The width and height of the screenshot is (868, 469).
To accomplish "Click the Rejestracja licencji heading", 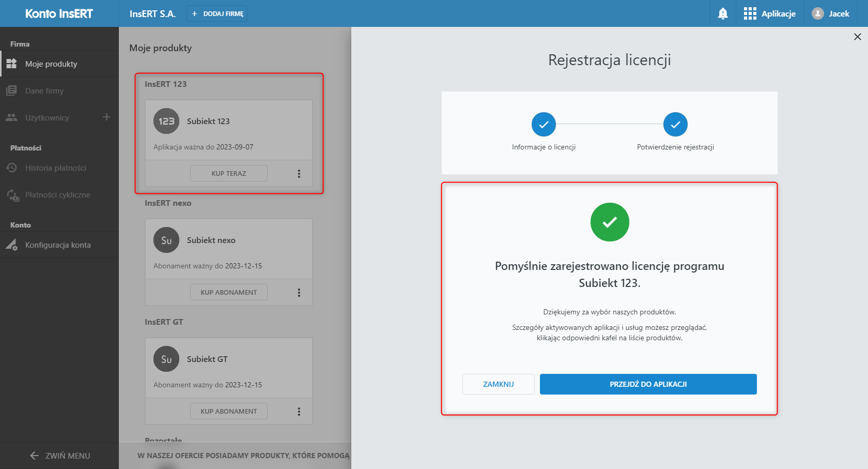I will point(610,60).
